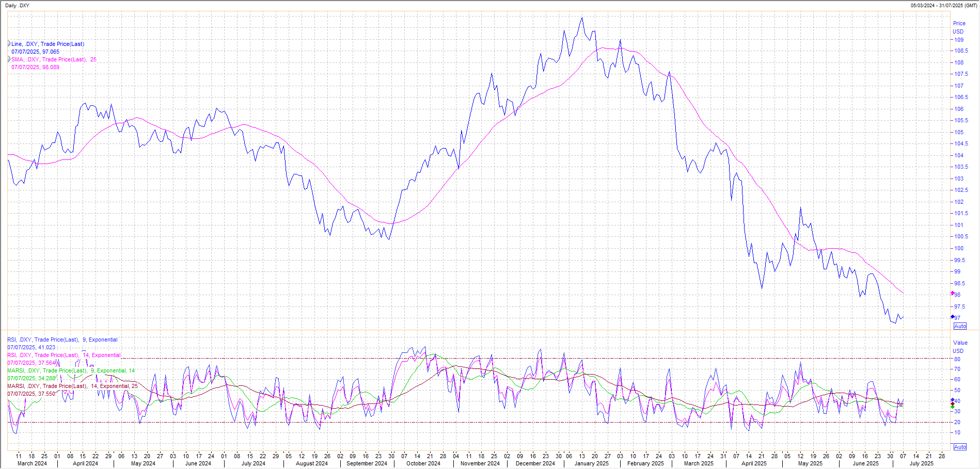The image size is (980, 469).
Task: Click the 98.5 price axis label
Action: 959,283
